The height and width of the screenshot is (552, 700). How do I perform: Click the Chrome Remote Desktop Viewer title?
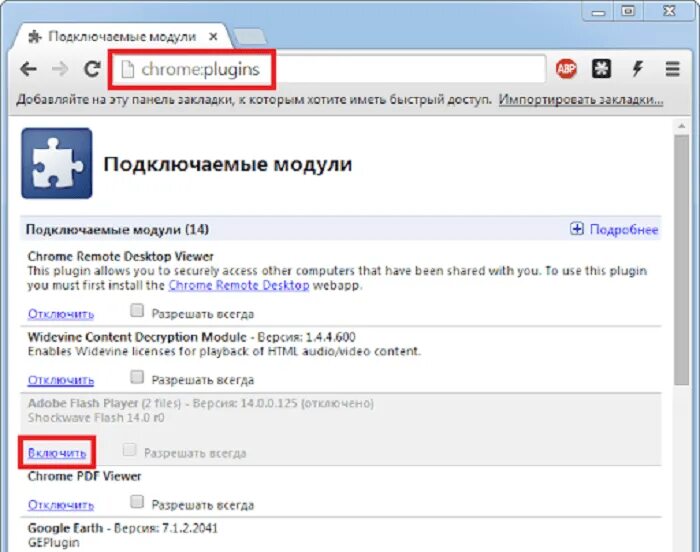[121, 256]
